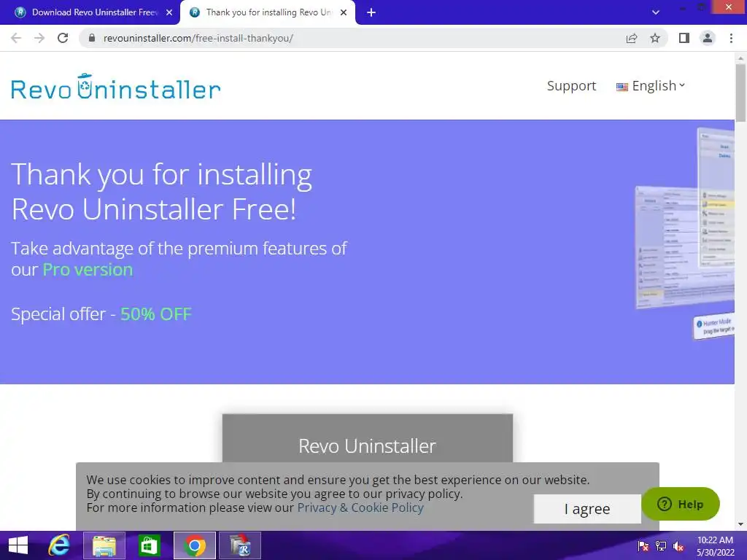Image resolution: width=747 pixels, height=560 pixels.
Task: Click the browser forward arrow
Action: click(x=39, y=38)
